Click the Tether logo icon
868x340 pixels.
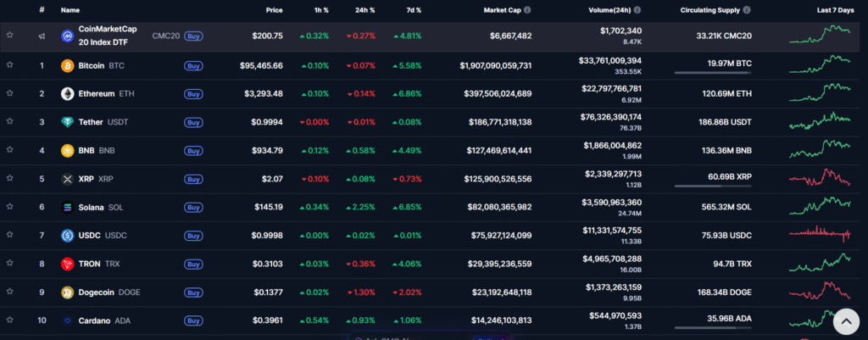coord(67,122)
